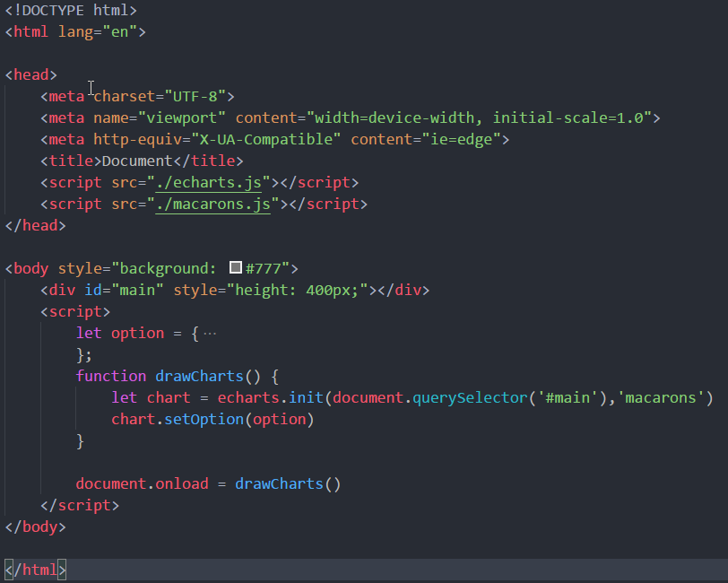The image size is (728, 583).
Task: Click the drawCharts() call after onload
Action: click(288, 484)
